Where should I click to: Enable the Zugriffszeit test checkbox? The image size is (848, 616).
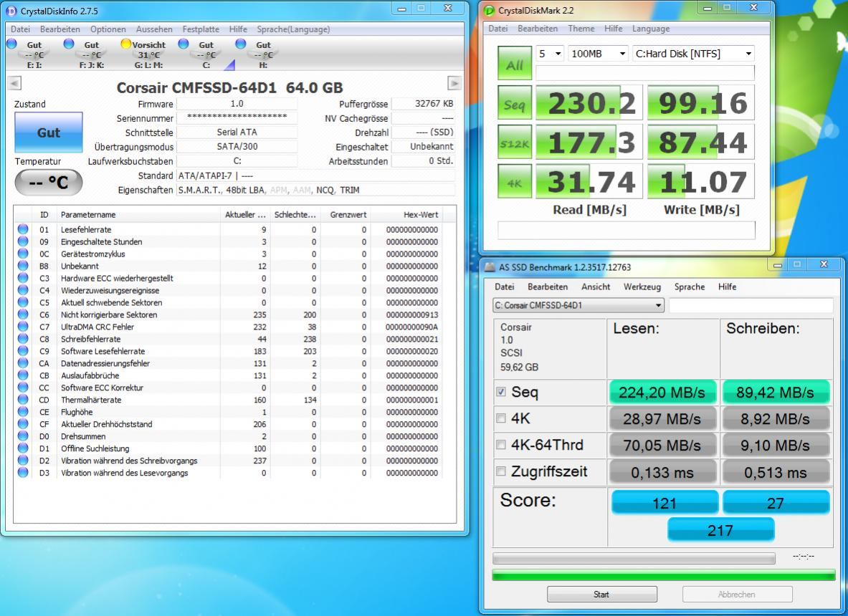coord(501,471)
